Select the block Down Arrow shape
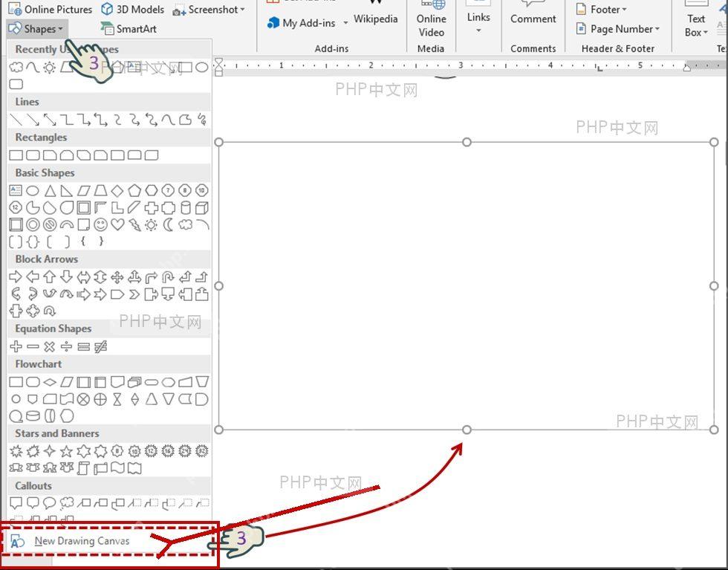Screen dimensions: 728x570 pos(66,277)
